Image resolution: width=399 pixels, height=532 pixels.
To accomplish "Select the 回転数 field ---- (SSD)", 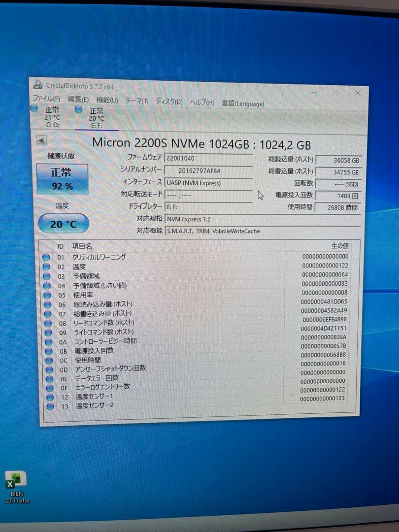I will tap(338, 184).
